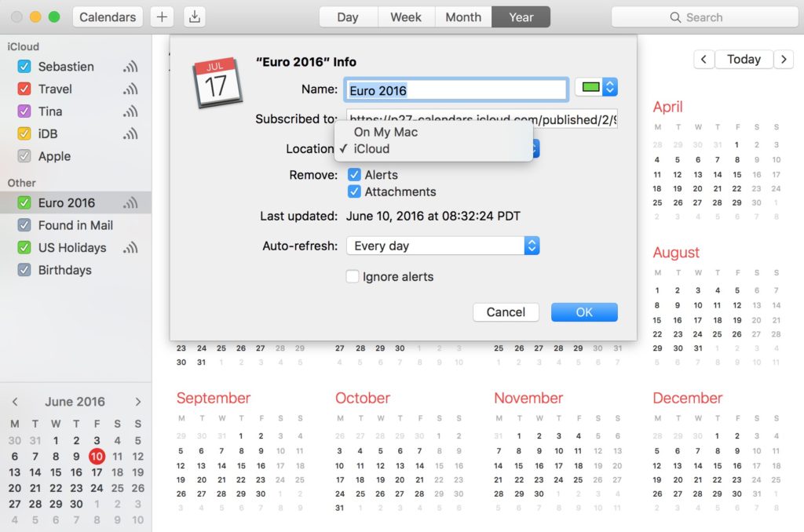The image size is (804, 532).
Task: Show previous month in mini calendar
Action: click(15, 402)
